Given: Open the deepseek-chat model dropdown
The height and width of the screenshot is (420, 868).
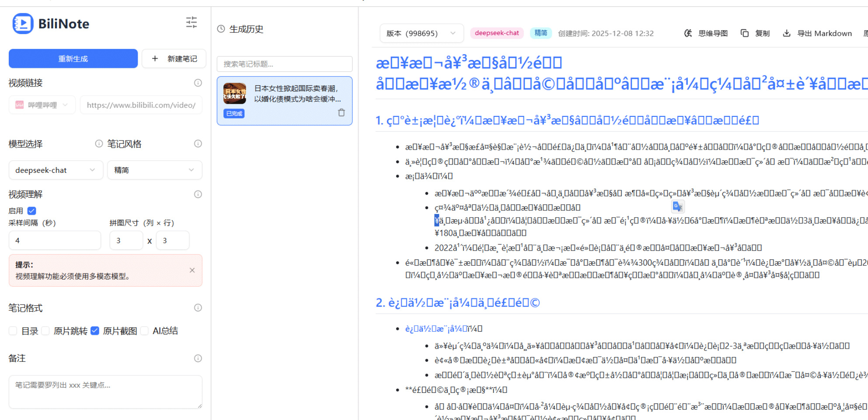Looking at the screenshot, I should 56,170.
